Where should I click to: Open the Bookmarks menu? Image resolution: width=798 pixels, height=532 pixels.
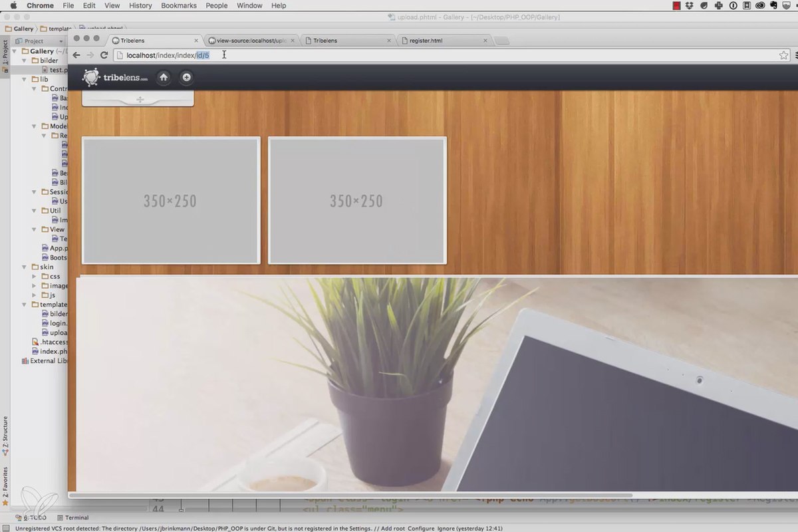[x=179, y=5]
